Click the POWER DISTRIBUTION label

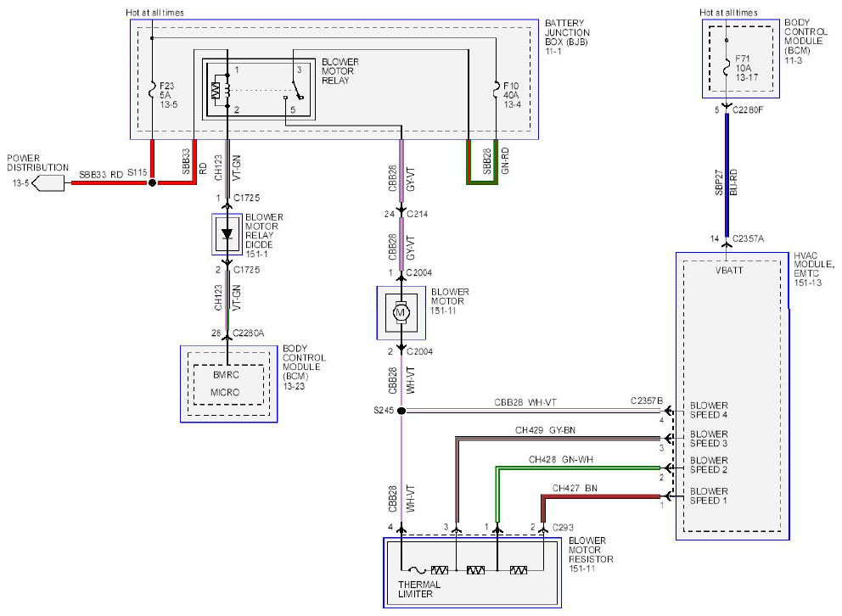pyautogui.click(x=37, y=163)
